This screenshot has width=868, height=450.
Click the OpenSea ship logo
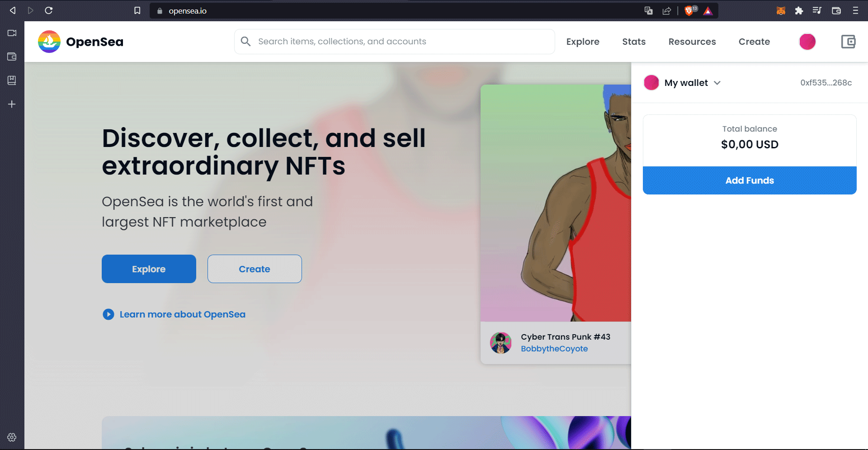[x=49, y=42]
